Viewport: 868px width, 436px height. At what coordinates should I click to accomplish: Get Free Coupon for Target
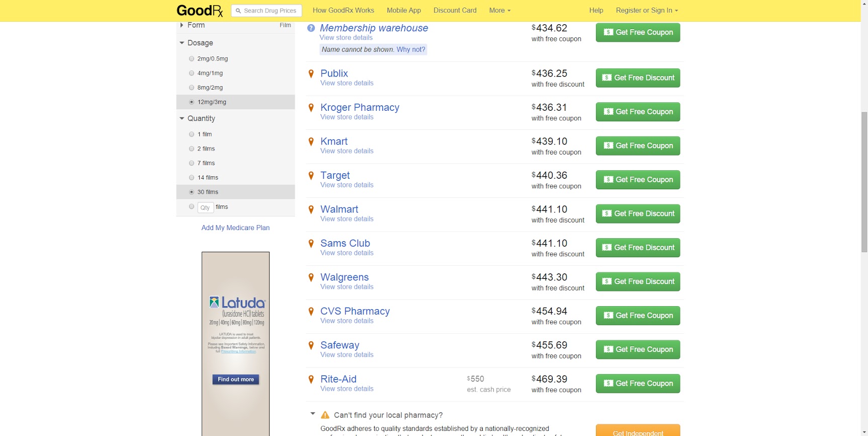point(638,180)
